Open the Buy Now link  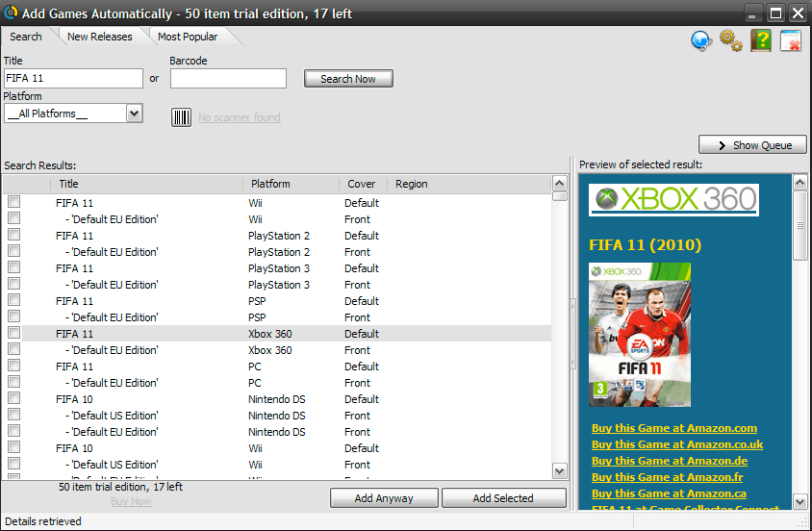131,501
